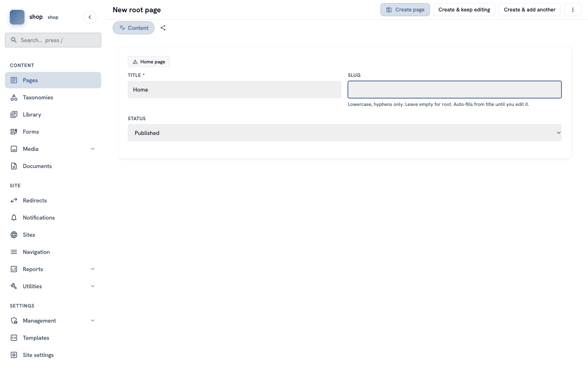Click the Home page type badge
This screenshot has width=588, height=368.
[149, 62]
